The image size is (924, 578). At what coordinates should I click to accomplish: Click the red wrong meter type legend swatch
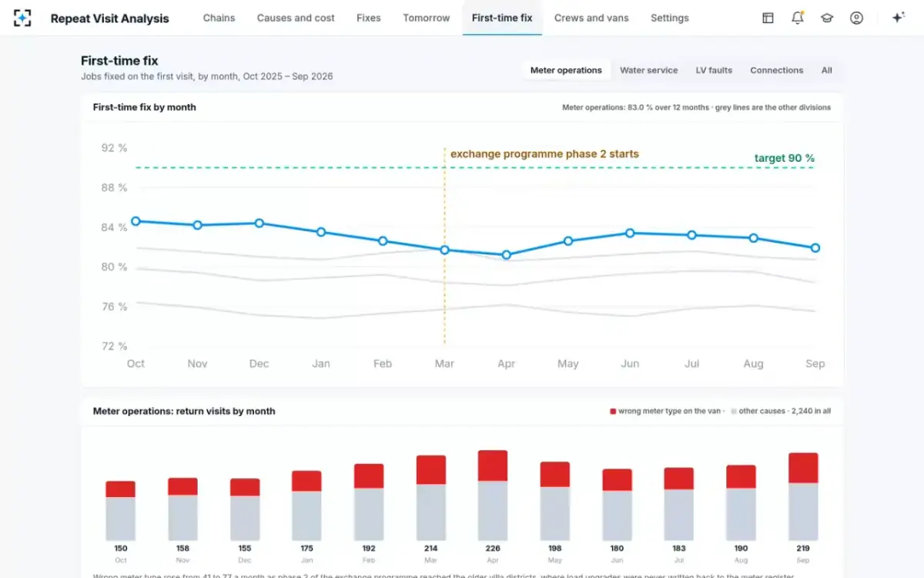point(613,412)
